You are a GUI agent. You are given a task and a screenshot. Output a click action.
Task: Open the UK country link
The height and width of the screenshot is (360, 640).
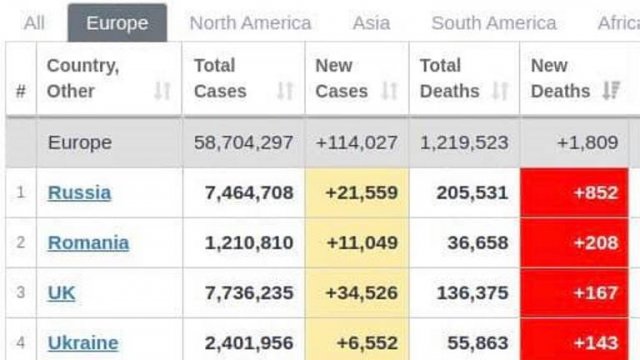point(61,293)
